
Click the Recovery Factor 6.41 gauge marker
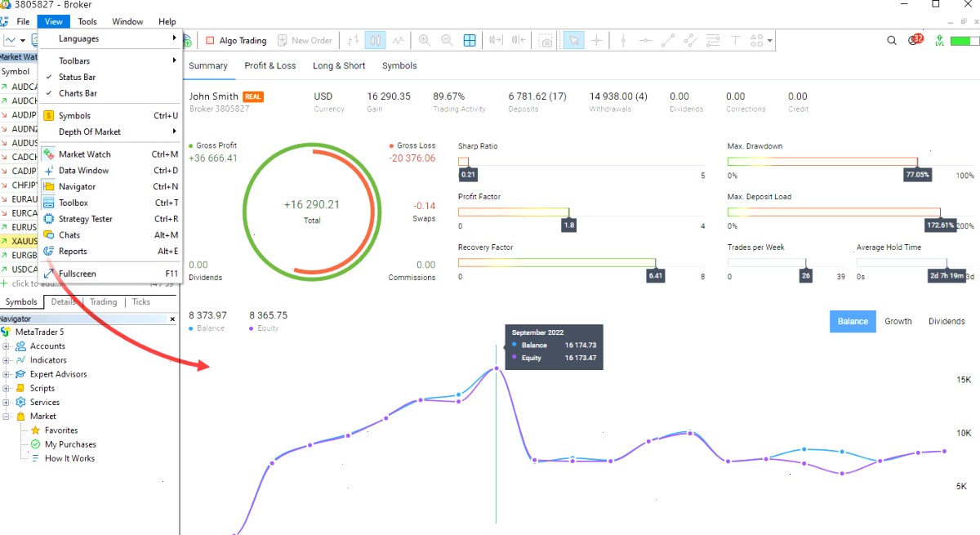click(655, 276)
